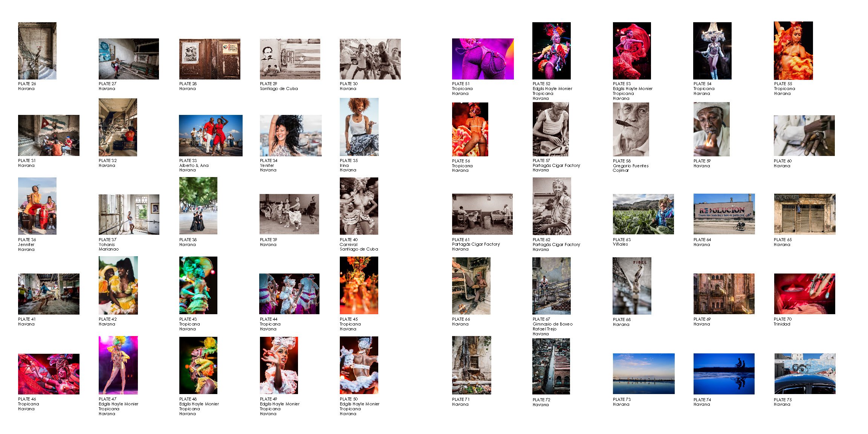The width and height of the screenshot is (868, 434).
Task: Open the Plate 44 Tropicana dancers photo
Action: tap(289, 294)
